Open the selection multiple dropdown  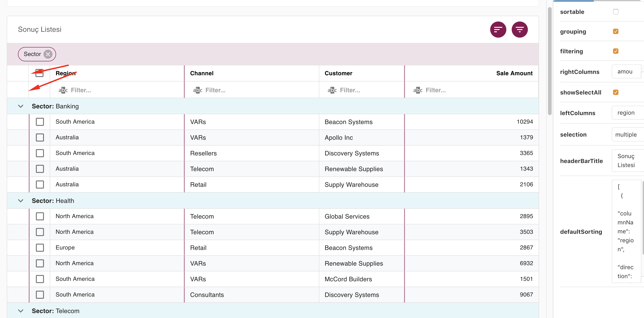click(x=627, y=135)
